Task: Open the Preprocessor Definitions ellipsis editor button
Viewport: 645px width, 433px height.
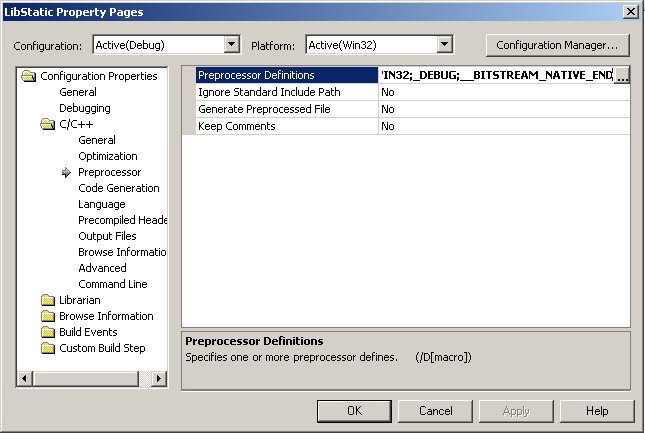Action: (x=621, y=76)
